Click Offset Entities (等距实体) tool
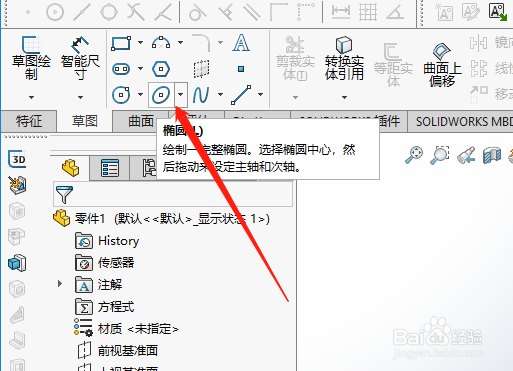The height and width of the screenshot is (371, 513). [x=393, y=65]
